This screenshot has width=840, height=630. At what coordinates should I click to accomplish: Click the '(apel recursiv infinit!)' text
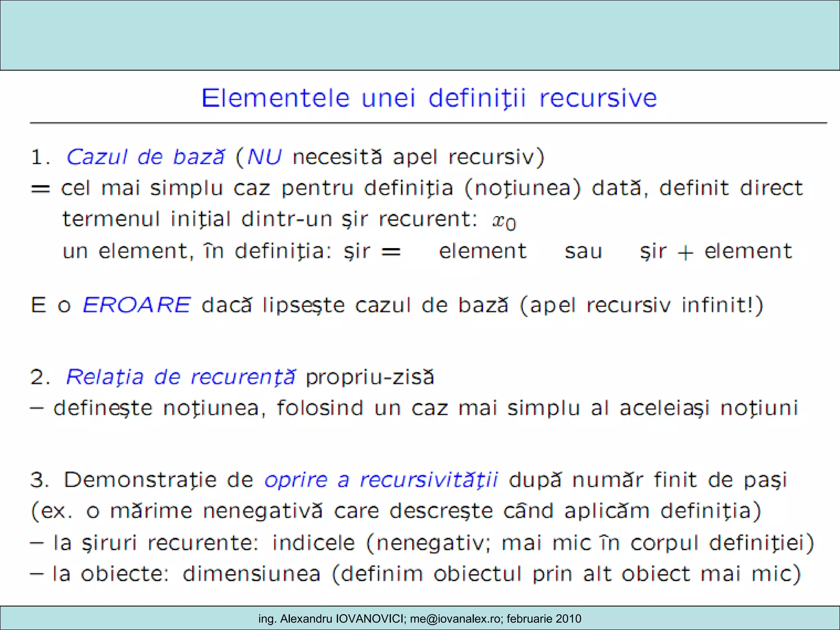[641, 305]
